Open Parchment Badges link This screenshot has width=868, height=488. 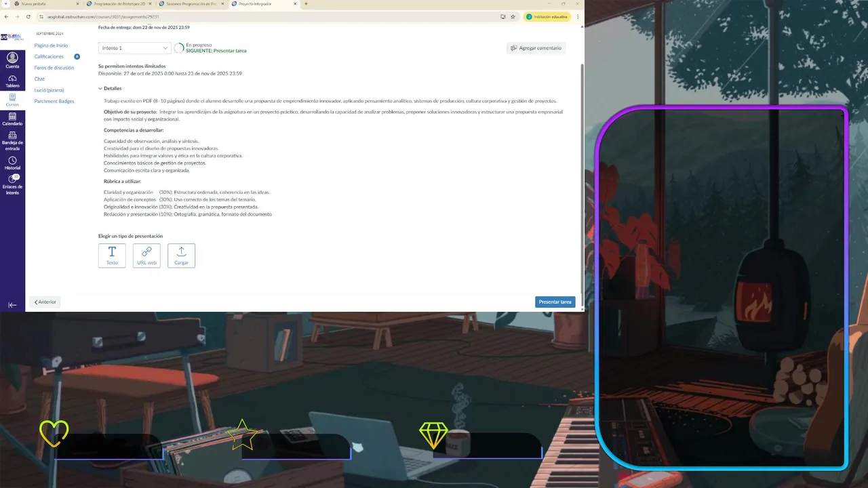(54, 102)
